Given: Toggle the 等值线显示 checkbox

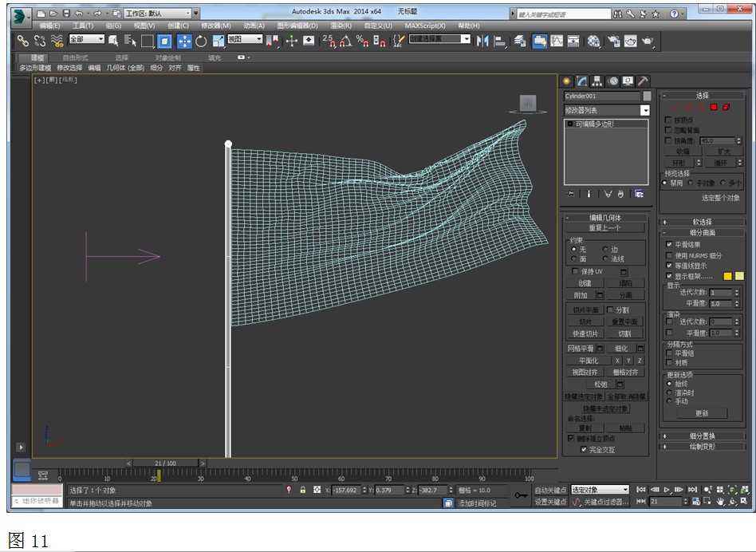Looking at the screenshot, I should [669, 266].
